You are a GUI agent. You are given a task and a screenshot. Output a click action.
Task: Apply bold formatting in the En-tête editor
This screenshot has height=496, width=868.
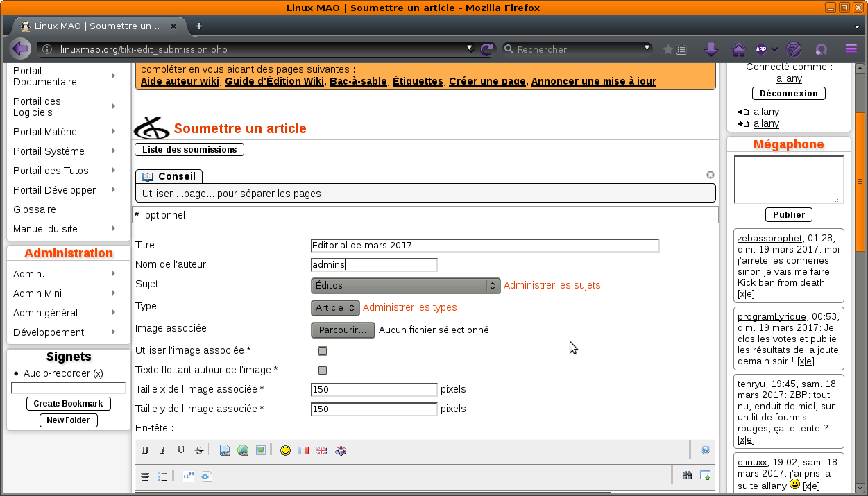145,451
